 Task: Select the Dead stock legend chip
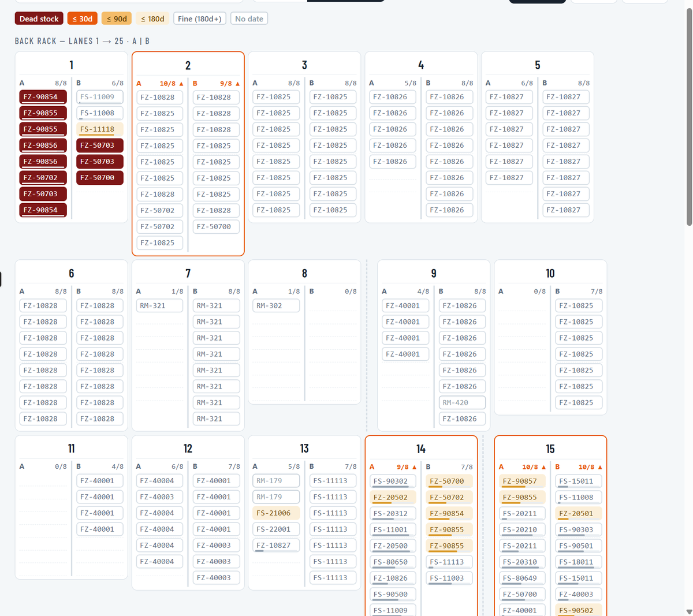(x=39, y=18)
